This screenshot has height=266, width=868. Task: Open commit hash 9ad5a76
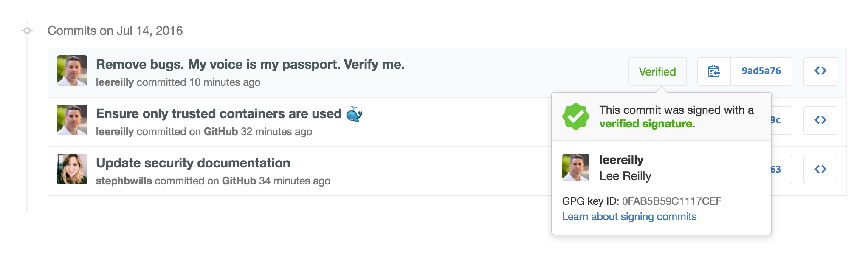pyautogui.click(x=761, y=71)
